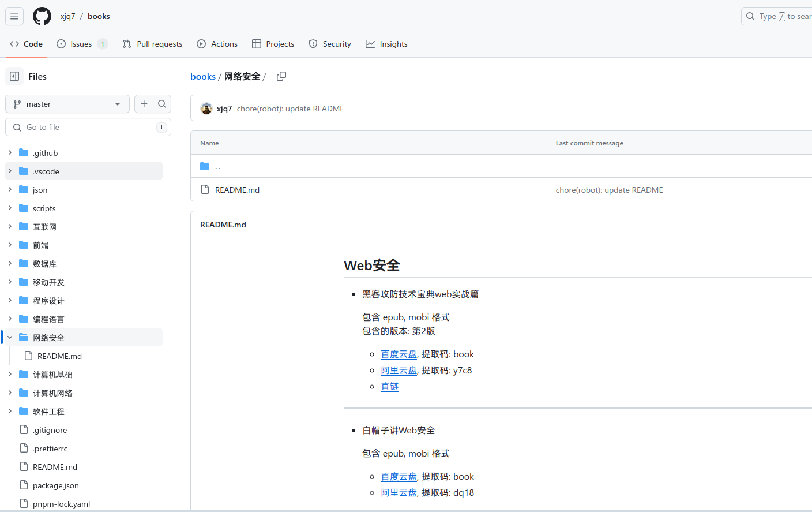Collapse the 网络安全 folder
This screenshot has width=812, height=512.
pyautogui.click(x=10, y=338)
